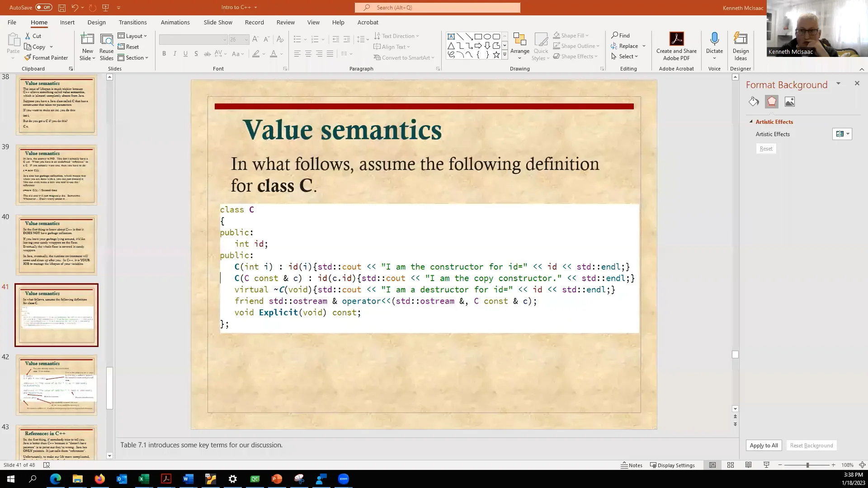Image resolution: width=868 pixels, height=488 pixels.
Task: Adjust the zoom slider
Action: [807, 465]
